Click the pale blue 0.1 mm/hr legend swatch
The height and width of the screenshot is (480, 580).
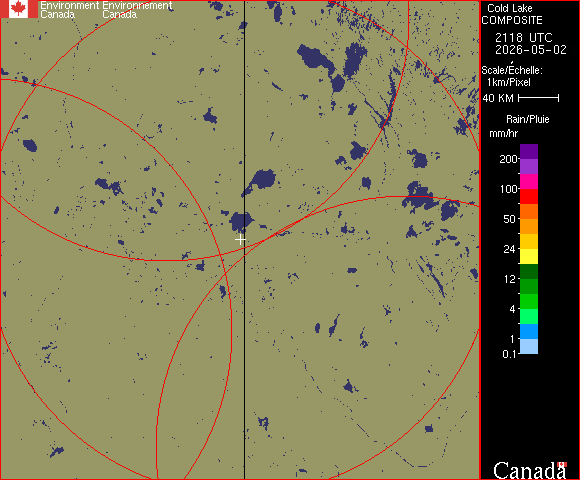click(529, 347)
